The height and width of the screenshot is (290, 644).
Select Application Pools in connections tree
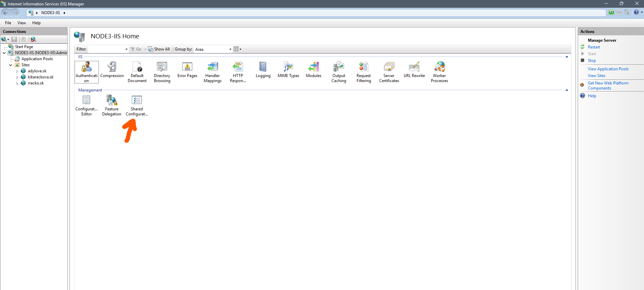pos(37,59)
